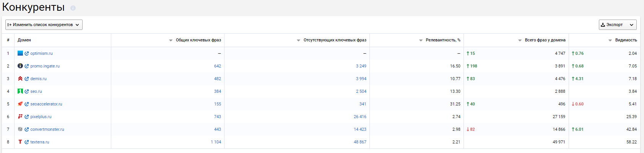
Task: Open the texterra.ru domain link
Action: point(40,142)
